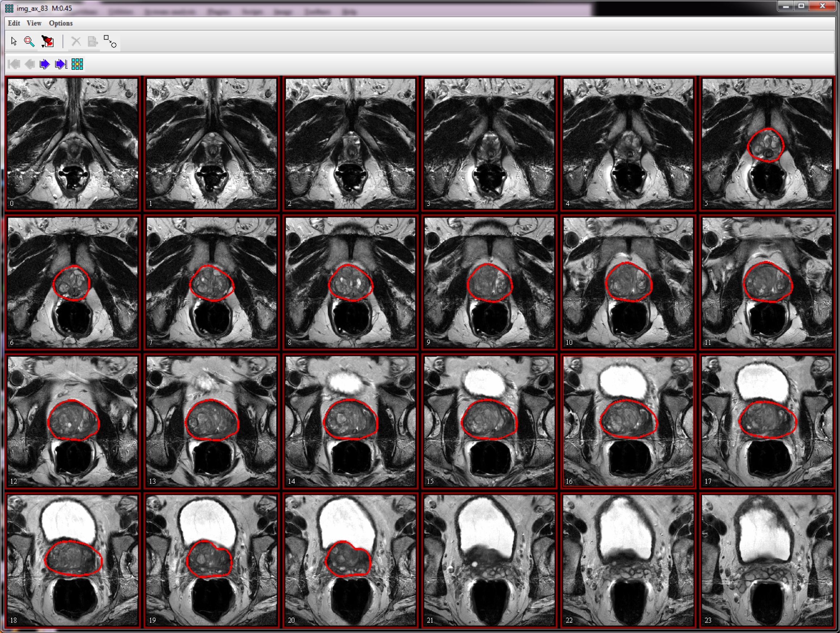This screenshot has width=840, height=633.
Task: Select the arrow pointer tool
Action: [14, 41]
